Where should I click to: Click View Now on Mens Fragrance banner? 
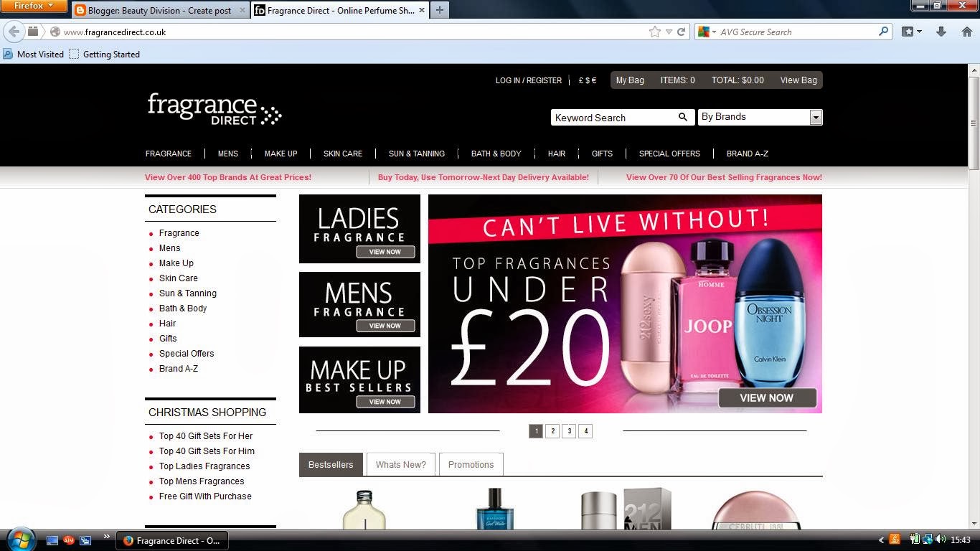(385, 326)
